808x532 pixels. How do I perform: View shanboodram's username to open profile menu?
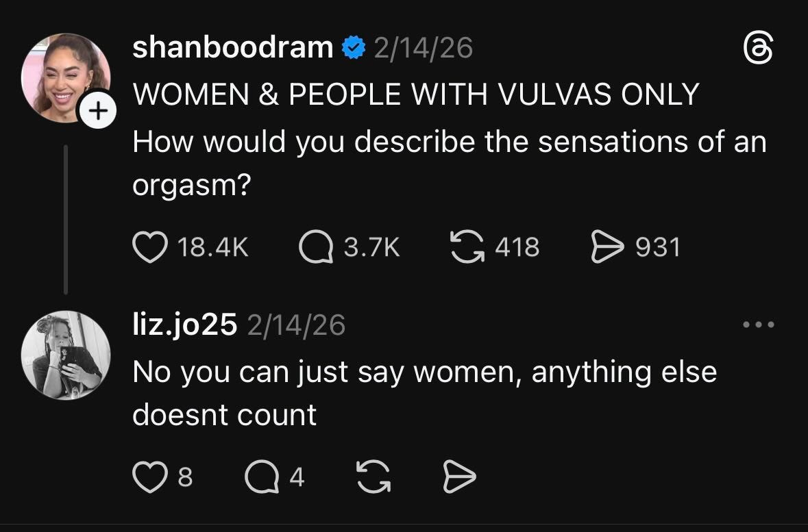pyautogui.click(x=233, y=47)
